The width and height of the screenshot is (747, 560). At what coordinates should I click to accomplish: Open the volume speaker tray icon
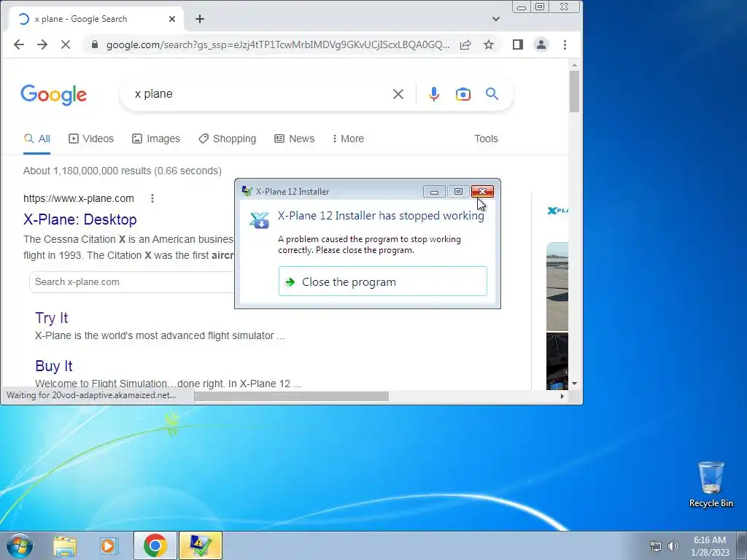(673, 546)
